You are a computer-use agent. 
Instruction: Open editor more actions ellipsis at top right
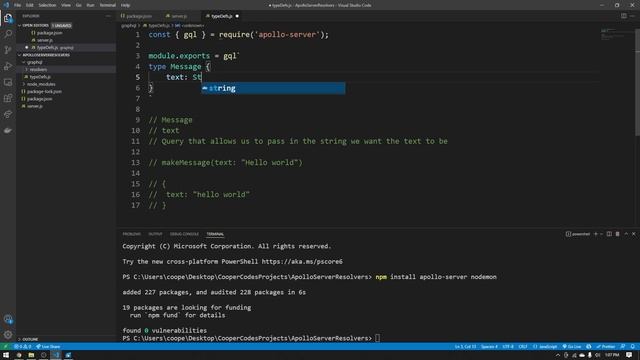pyautogui.click(x=633, y=16)
